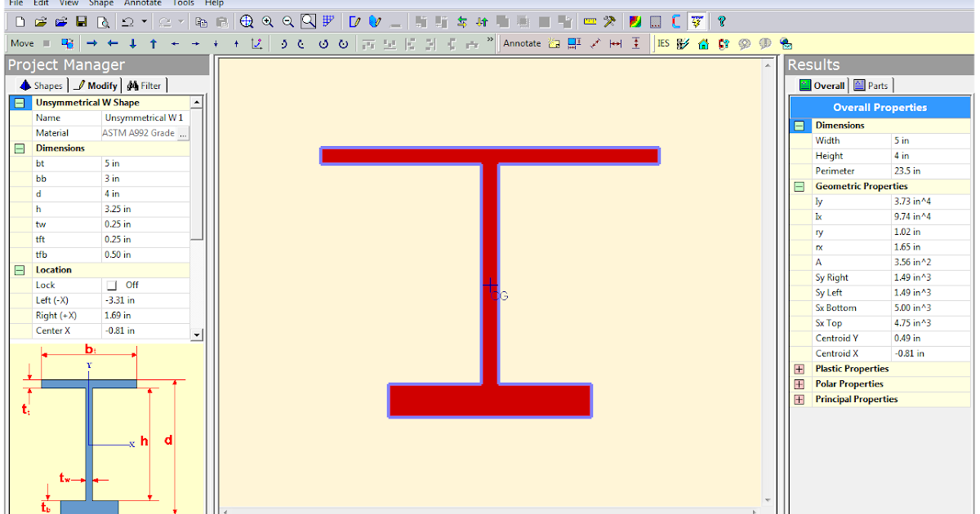Run the analysis with the lightning bolt icon
The width and height of the screenshot is (980, 514).
(697, 23)
